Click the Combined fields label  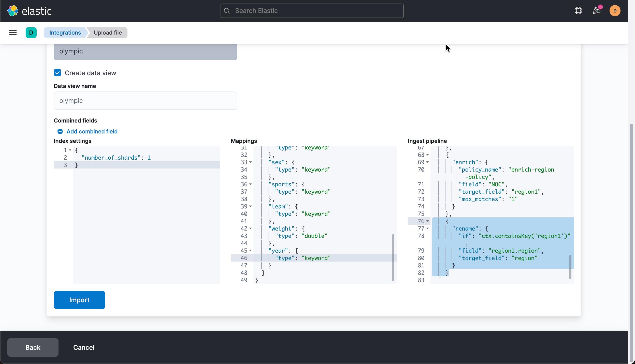coord(75,120)
